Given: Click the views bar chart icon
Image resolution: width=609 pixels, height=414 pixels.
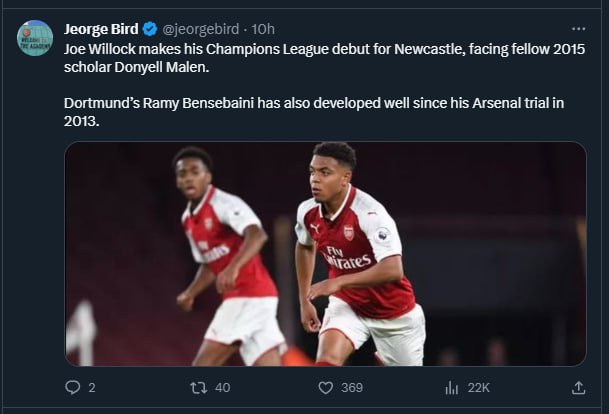Looking at the screenshot, I should 451,387.
